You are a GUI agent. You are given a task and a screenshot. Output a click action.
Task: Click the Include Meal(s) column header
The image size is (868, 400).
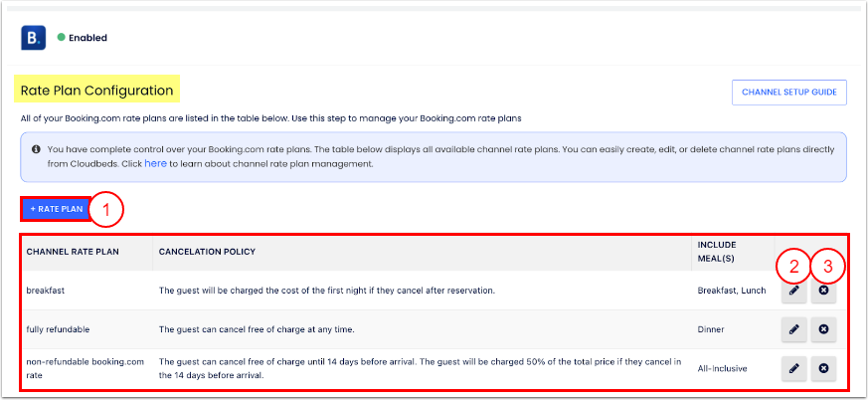[720, 251]
